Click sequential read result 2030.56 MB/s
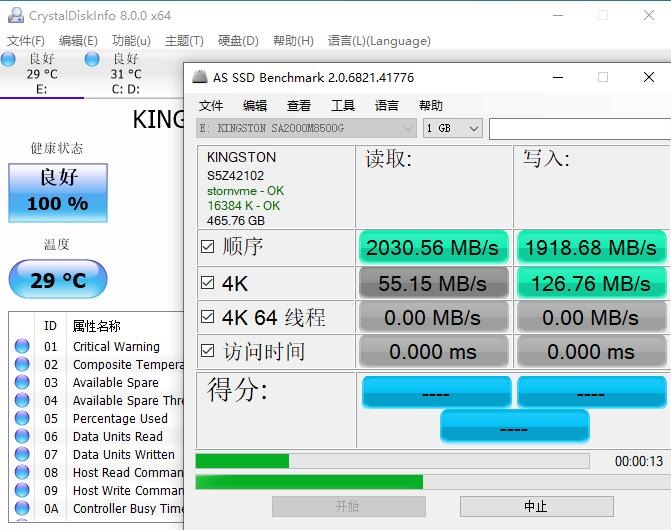Image resolution: width=671 pixels, height=530 pixels. 433,247
